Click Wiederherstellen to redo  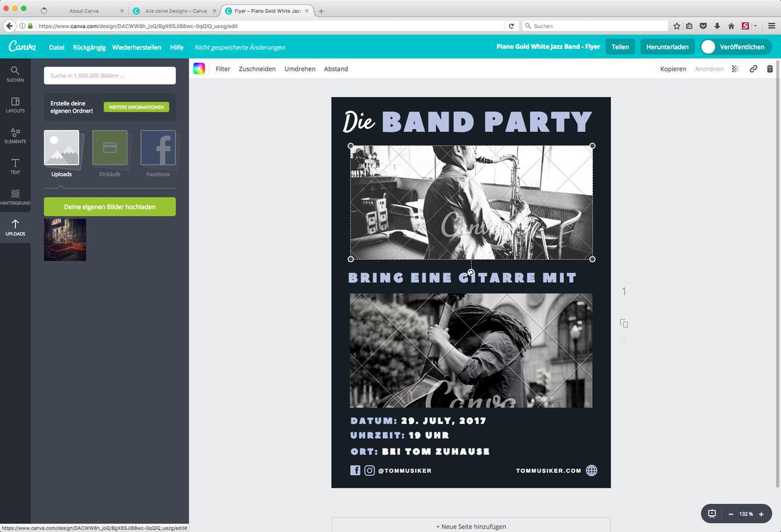(137, 47)
